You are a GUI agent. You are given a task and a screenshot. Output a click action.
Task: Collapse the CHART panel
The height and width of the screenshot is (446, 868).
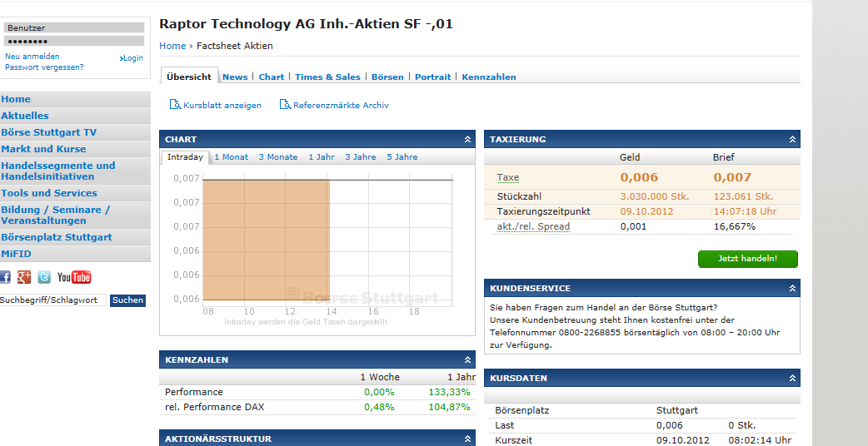point(467,139)
